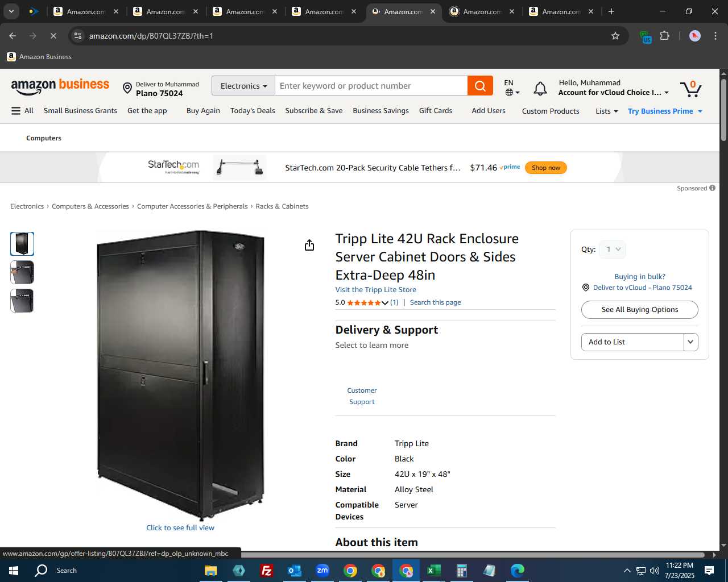Image resolution: width=728 pixels, height=582 pixels.
Task: Click the Add to List button
Action: [632, 342]
